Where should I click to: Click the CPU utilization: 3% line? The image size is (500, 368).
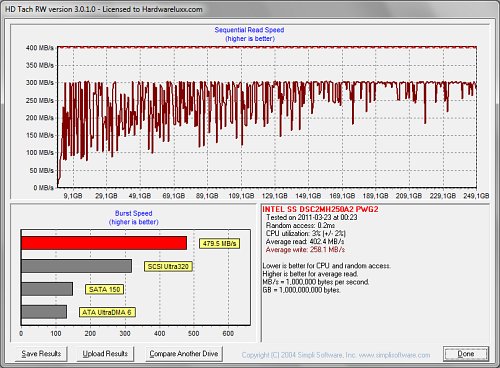coord(306,233)
